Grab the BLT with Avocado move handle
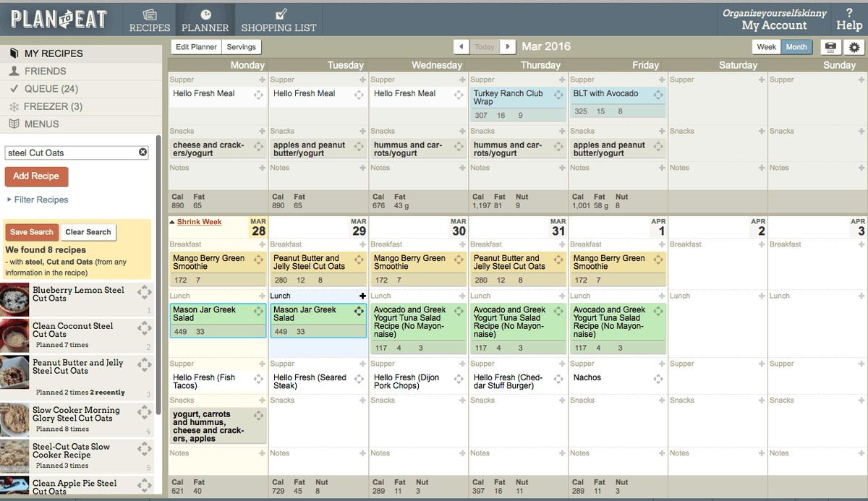Screen dimensions: 868x501 pyautogui.click(x=658, y=95)
